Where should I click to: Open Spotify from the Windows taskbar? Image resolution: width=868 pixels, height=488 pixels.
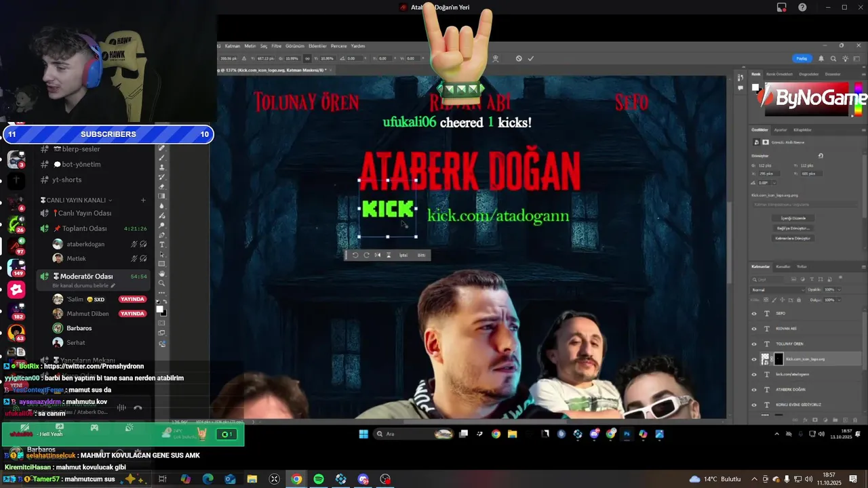(x=319, y=479)
